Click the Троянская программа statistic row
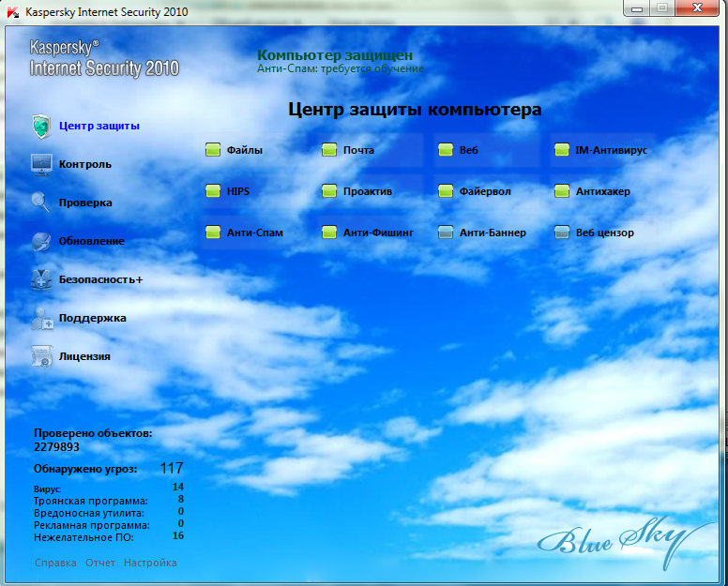This screenshot has width=728, height=586. click(x=109, y=500)
